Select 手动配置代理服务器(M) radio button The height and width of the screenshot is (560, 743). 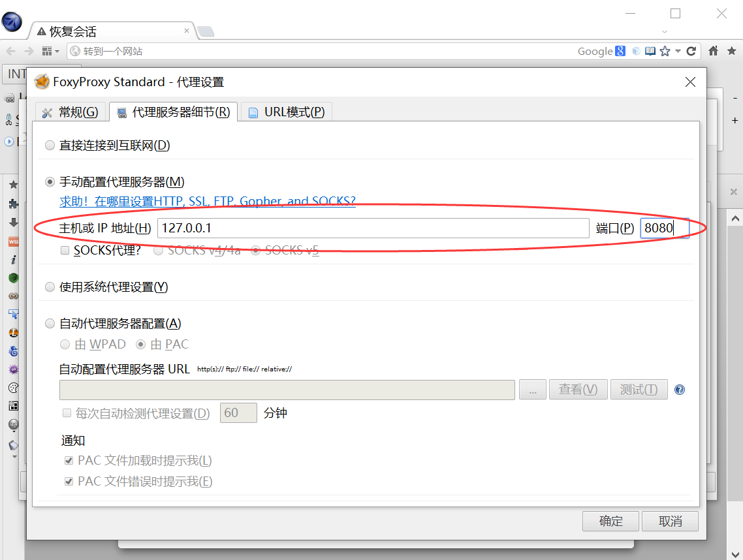[x=50, y=182]
